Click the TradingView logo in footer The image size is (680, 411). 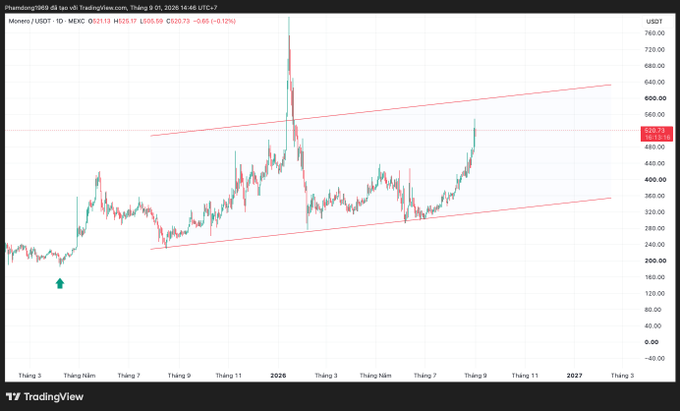point(45,396)
